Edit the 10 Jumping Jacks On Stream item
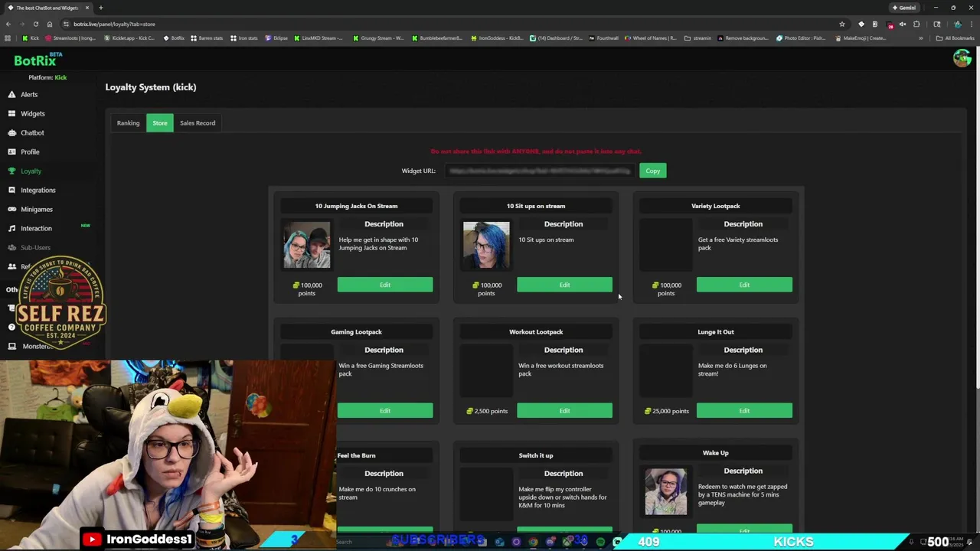 pyautogui.click(x=385, y=285)
